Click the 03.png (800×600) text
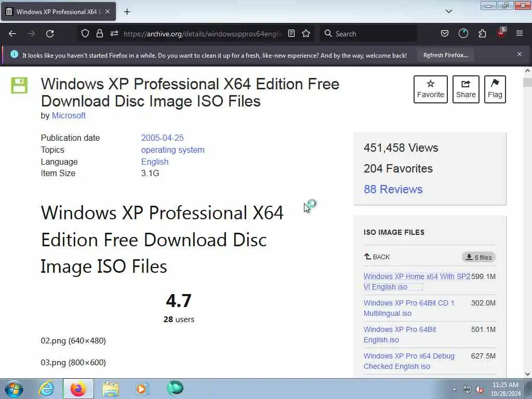Screen dimensions: 532x399 pos(73,363)
